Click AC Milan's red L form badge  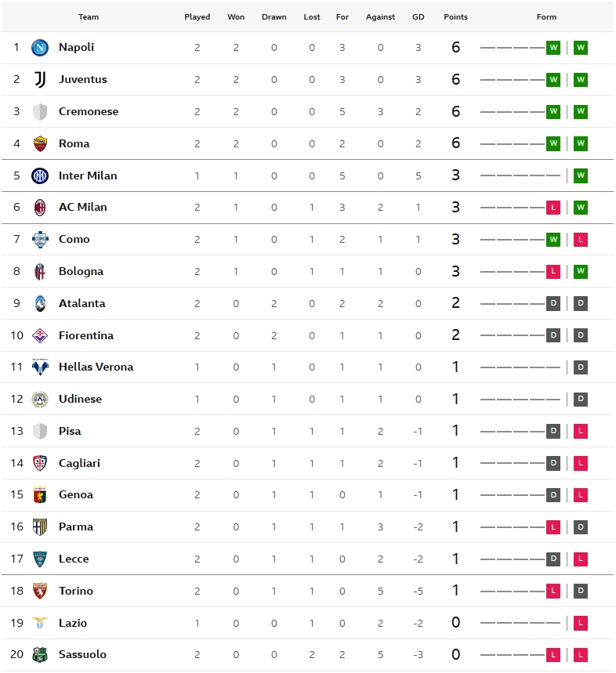coord(553,208)
